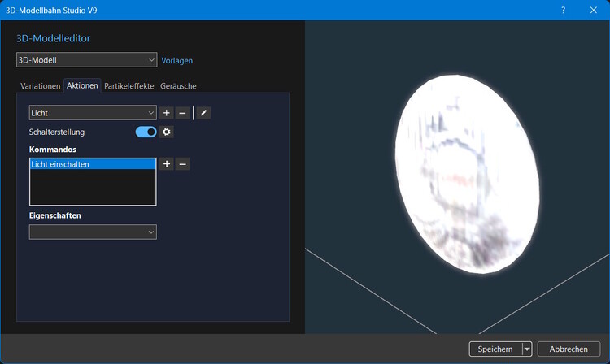Toggle the Schalterstellung switch
This screenshot has height=364, width=610.
pyautogui.click(x=146, y=132)
